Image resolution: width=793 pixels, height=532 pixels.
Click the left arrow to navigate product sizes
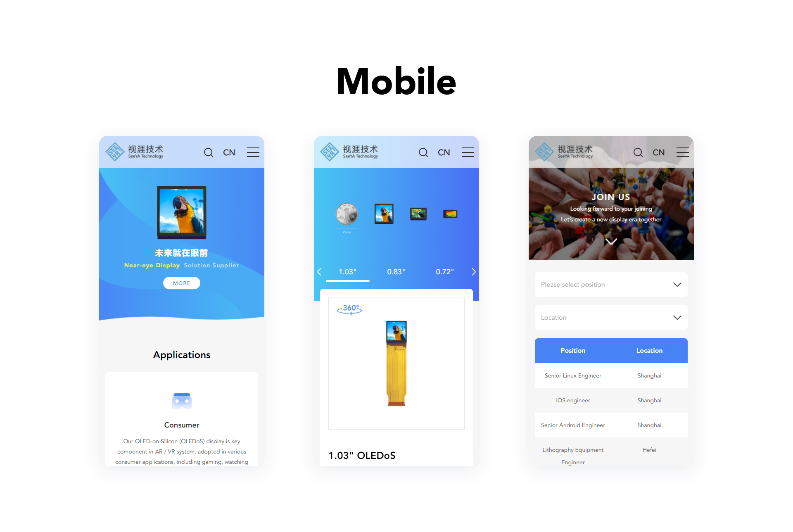point(318,271)
